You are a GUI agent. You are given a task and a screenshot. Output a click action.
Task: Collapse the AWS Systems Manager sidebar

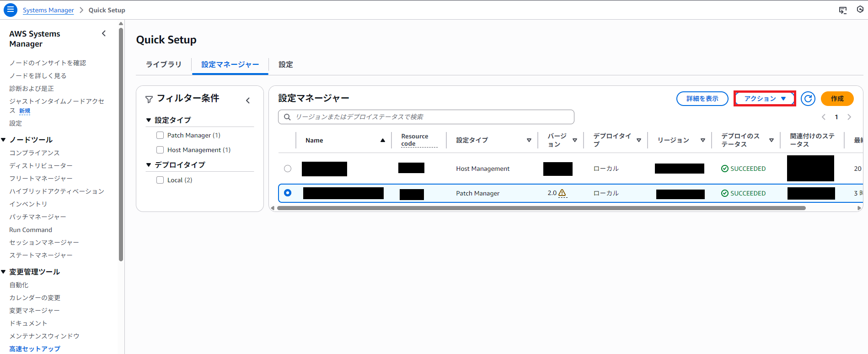click(x=104, y=33)
